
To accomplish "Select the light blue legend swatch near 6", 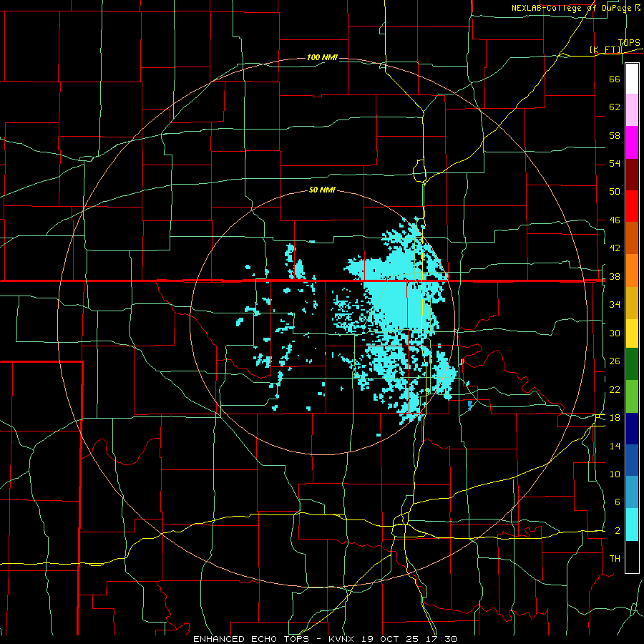I will (632, 492).
